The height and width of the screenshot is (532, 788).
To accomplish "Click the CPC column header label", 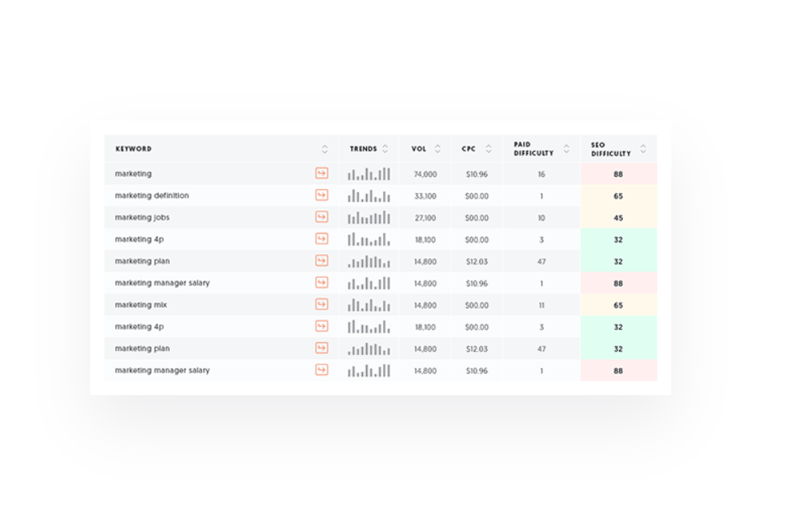I will click(468, 149).
